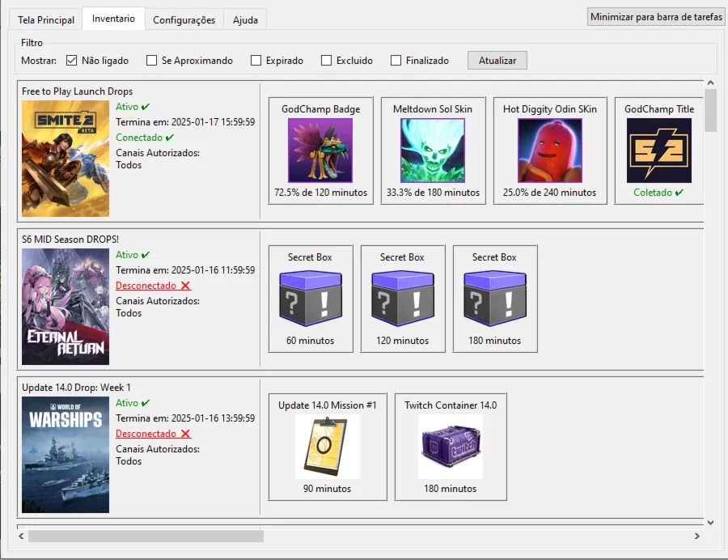Click the Desconectado link for World of Warships

[153, 434]
